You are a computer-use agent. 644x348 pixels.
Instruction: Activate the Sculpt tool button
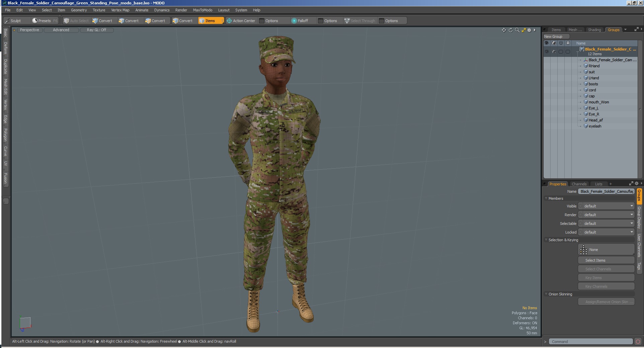(13, 21)
